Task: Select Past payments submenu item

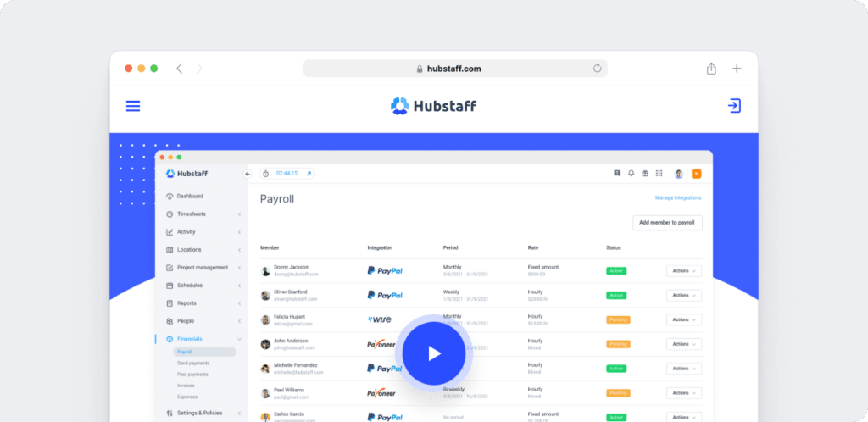Action: (192, 375)
